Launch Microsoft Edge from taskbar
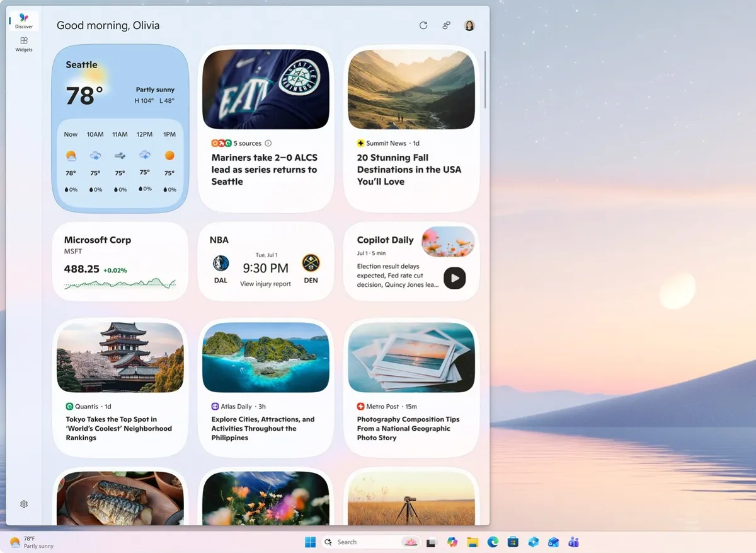This screenshot has height=553, width=756. coord(493,542)
